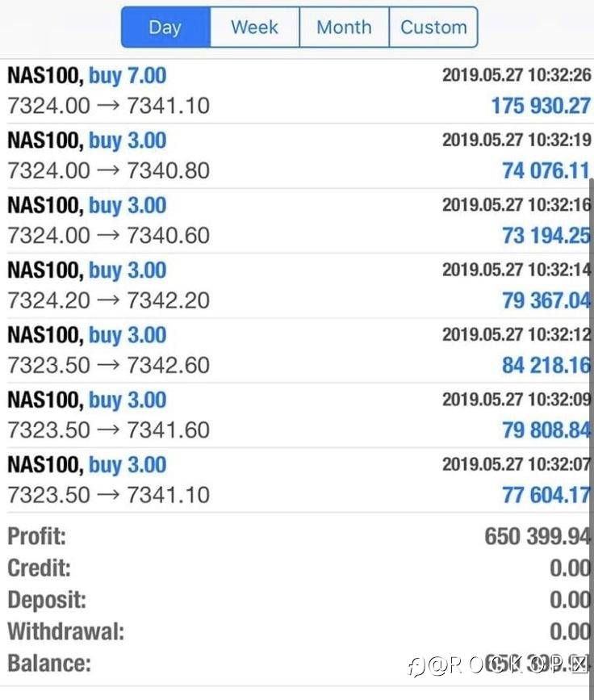Open the Week history tab

click(x=254, y=27)
